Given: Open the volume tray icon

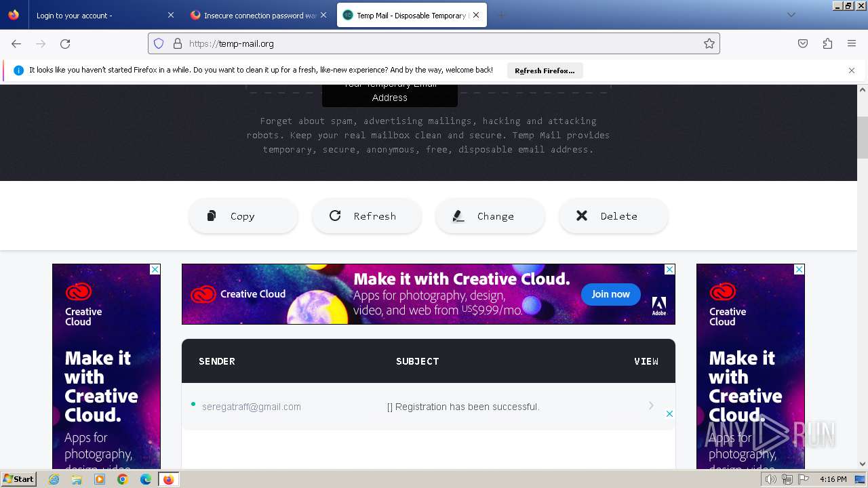Looking at the screenshot, I should (771, 479).
